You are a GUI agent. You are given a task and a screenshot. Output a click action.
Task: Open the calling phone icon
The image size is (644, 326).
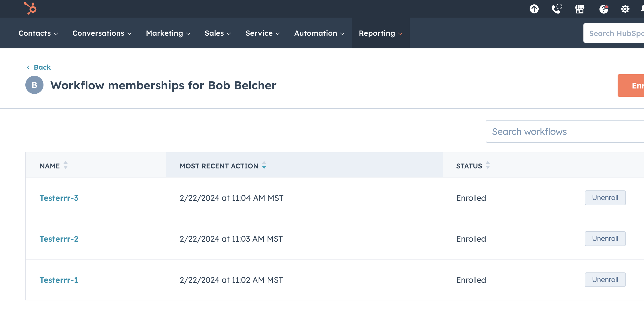point(556,9)
